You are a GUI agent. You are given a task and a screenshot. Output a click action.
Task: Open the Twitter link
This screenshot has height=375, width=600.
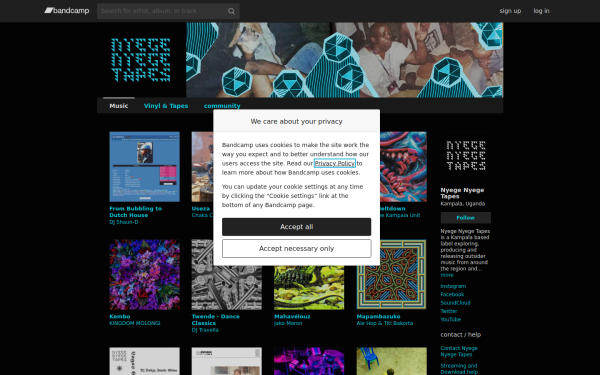point(449,311)
